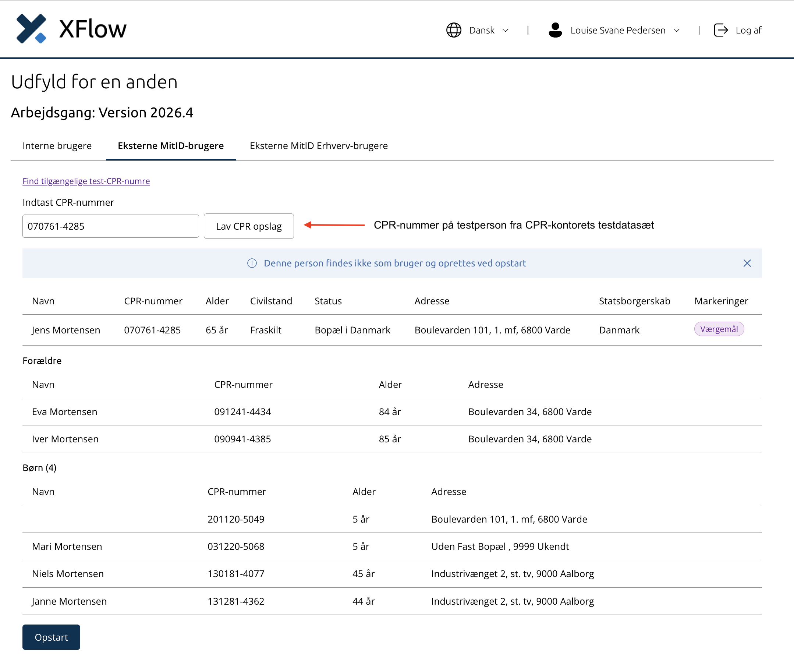Click the Værgemål marker badge
This screenshot has width=794, height=672.
click(x=719, y=329)
